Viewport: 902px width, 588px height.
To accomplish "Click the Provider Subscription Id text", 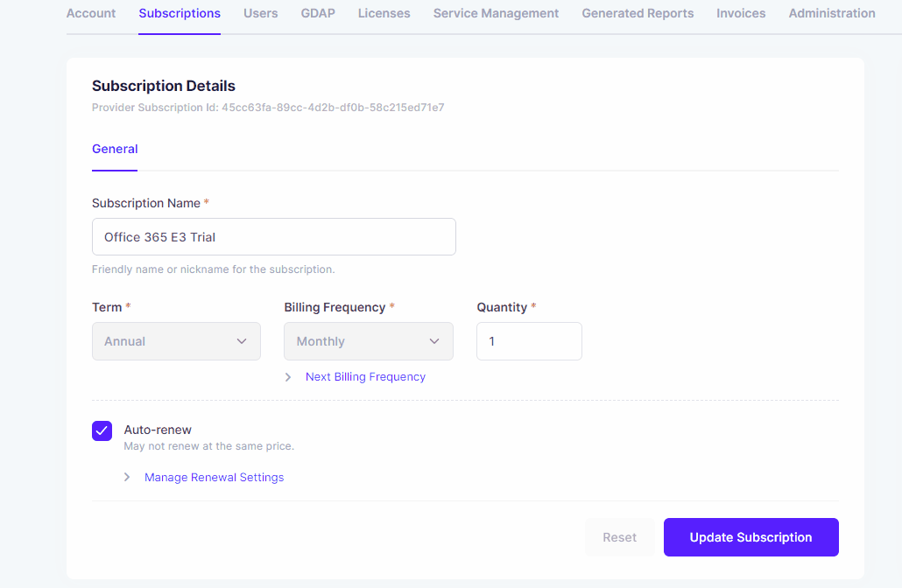I will [x=268, y=108].
